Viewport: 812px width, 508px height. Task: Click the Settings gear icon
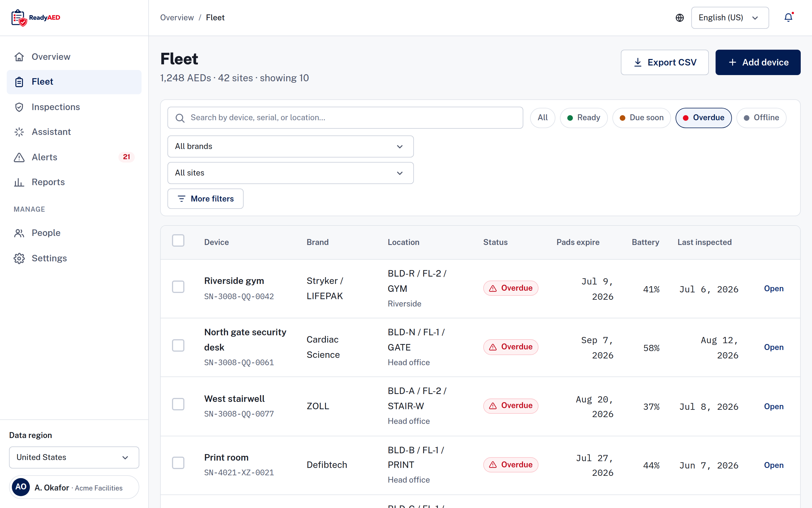(19, 258)
